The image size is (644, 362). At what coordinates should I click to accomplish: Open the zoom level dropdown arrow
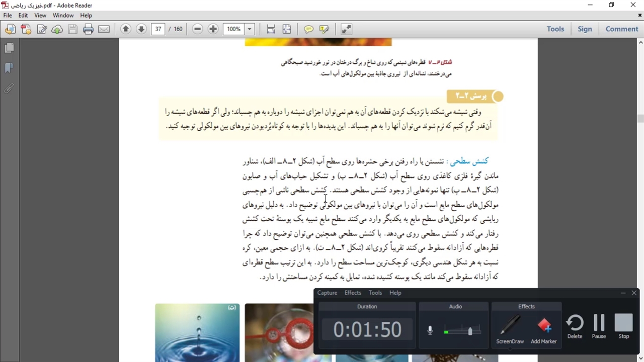[x=250, y=29]
